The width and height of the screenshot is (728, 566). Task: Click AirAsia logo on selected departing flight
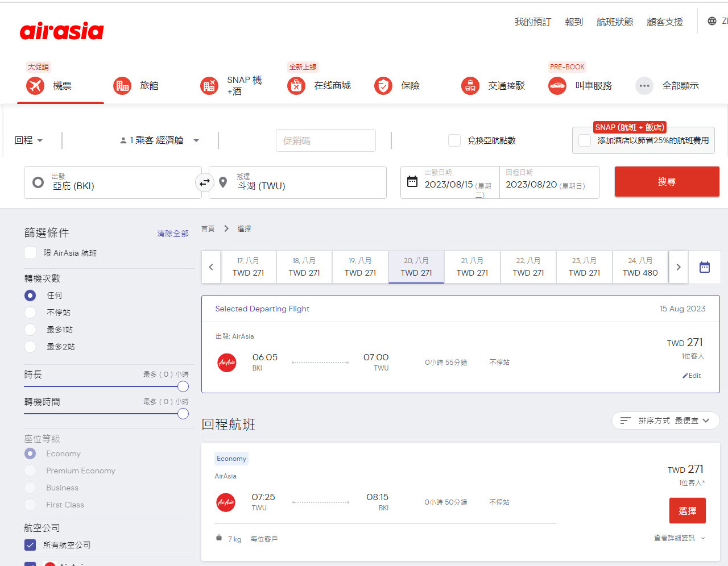(227, 363)
